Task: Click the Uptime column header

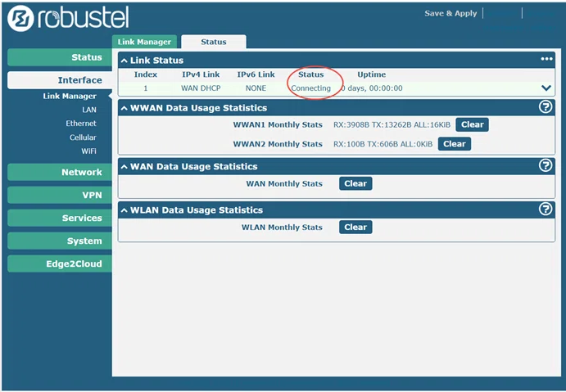Action: point(371,74)
